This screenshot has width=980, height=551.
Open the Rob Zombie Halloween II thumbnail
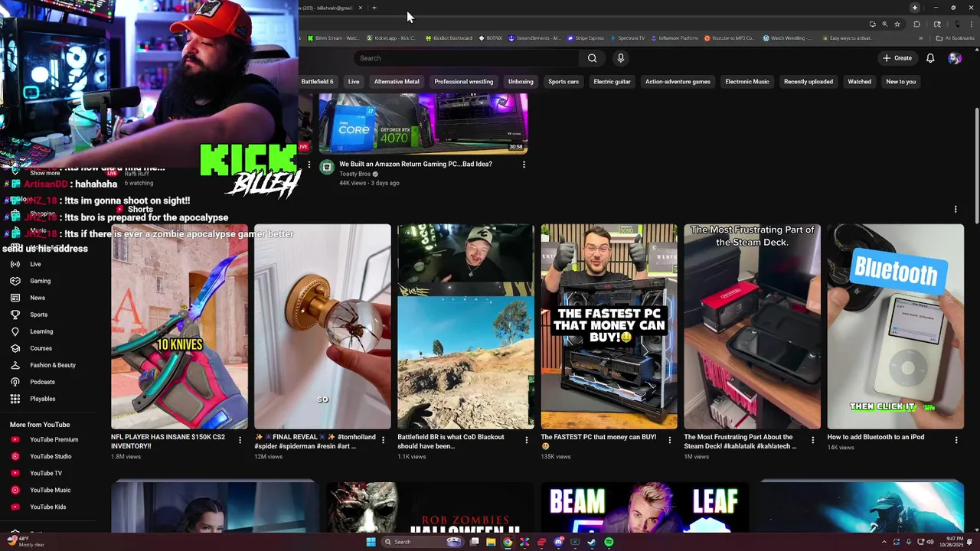click(430, 507)
